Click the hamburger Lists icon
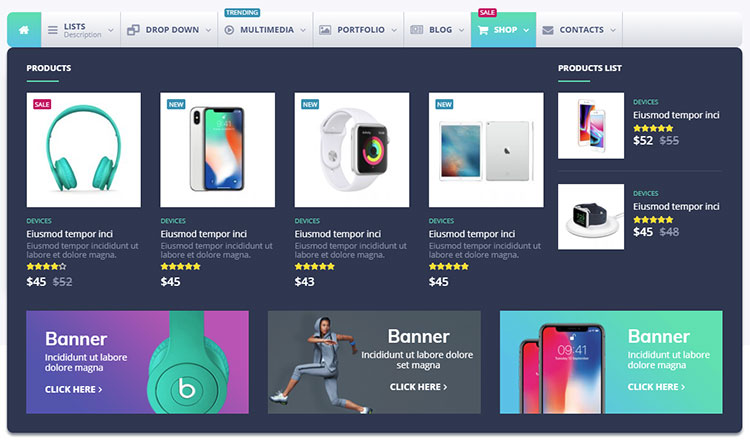The width and height of the screenshot is (750, 445). [53, 30]
